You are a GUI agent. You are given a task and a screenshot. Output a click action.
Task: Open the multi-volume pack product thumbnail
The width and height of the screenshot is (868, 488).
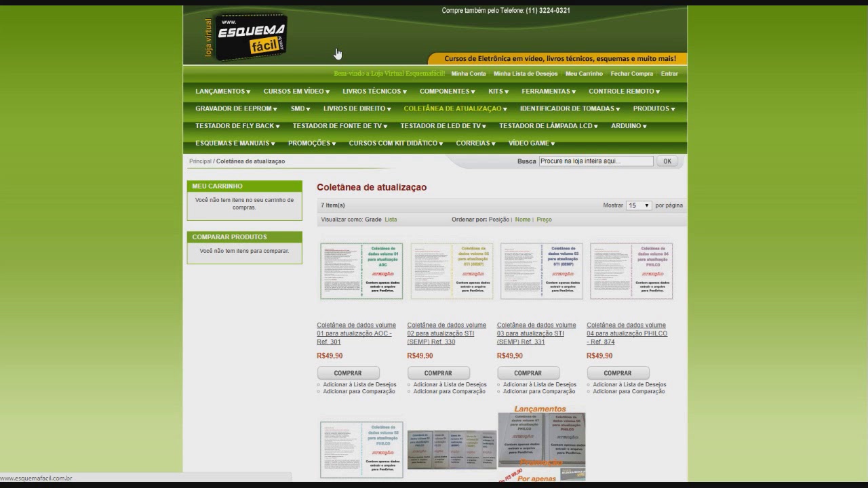[452, 449]
